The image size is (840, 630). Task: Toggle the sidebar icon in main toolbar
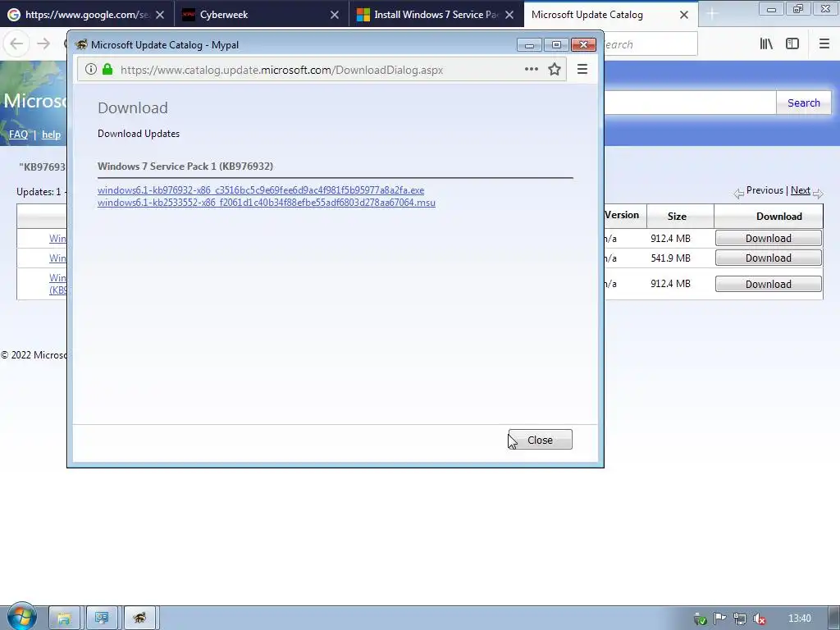792,44
